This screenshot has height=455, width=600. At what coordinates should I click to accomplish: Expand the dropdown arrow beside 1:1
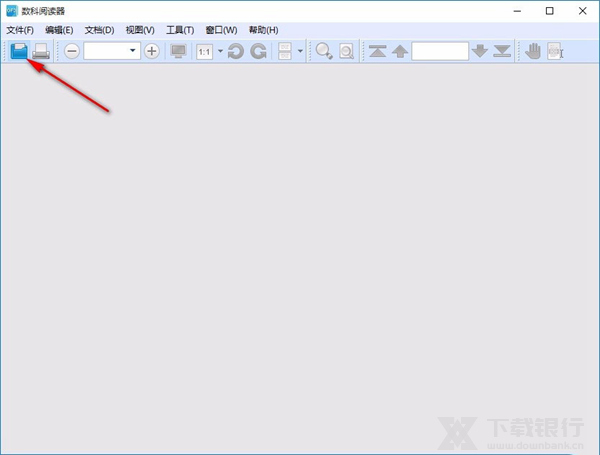(x=220, y=51)
